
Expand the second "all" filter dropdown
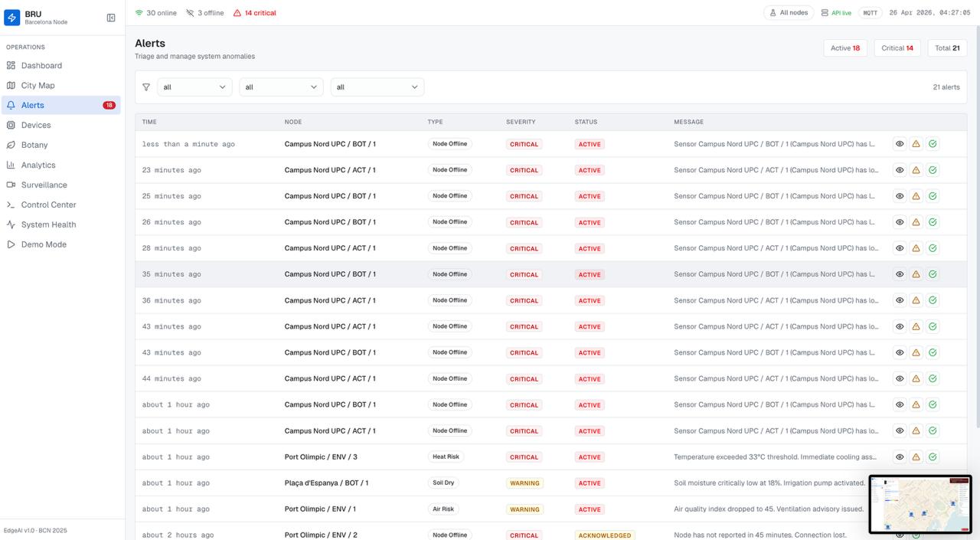[281, 87]
